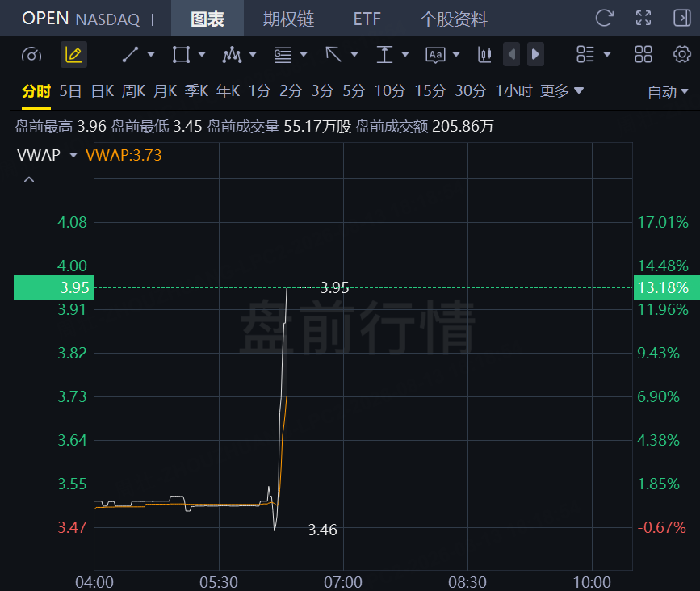Open the measure tool dropdown arrow
The width and height of the screenshot is (700, 591).
pos(405,54)
